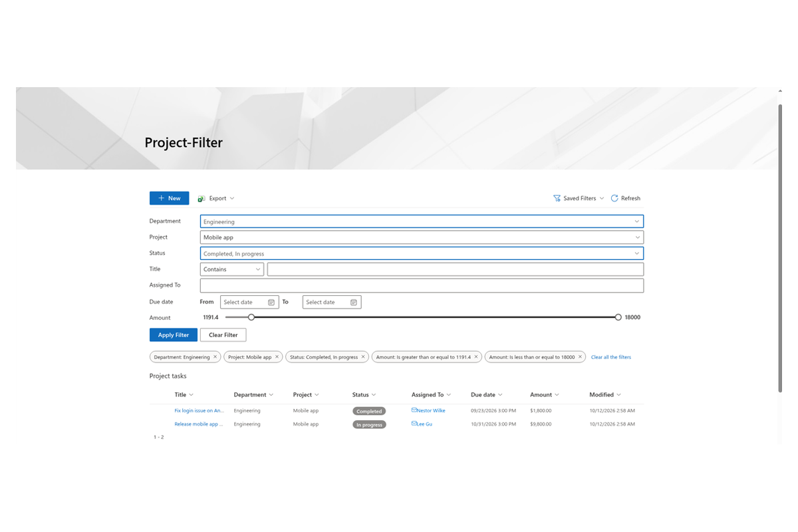798x532 pixels.
Task: Click Clear all the filters link
Action: tap(611, 357)
